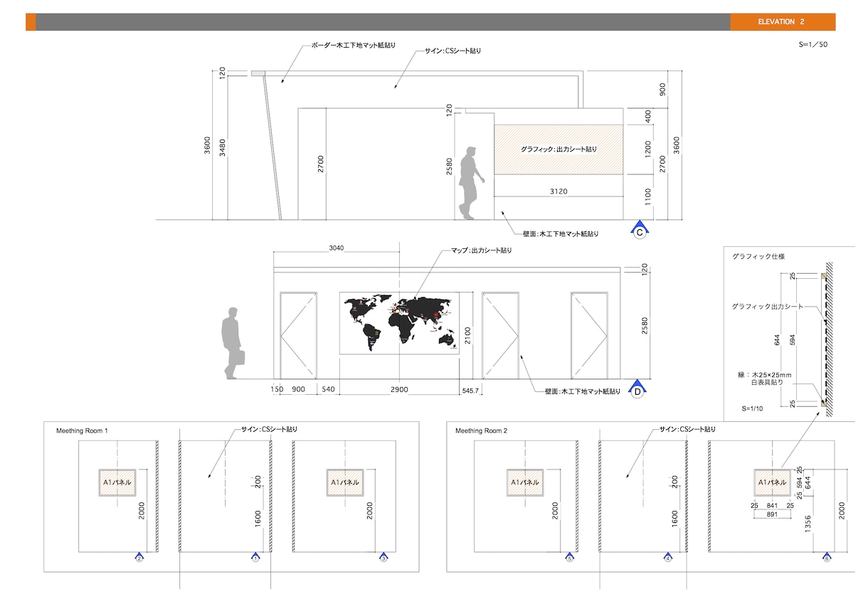The width and height of the screenshot is (868, 614).
Task: Click the walking person silhouette holding a briefcase
Action: (x=234, y=343)
